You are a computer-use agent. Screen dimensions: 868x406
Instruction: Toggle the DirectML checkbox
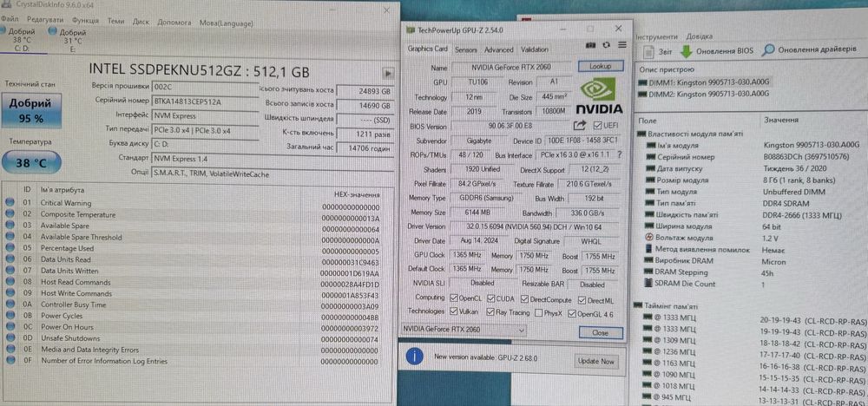click(582, 300)
